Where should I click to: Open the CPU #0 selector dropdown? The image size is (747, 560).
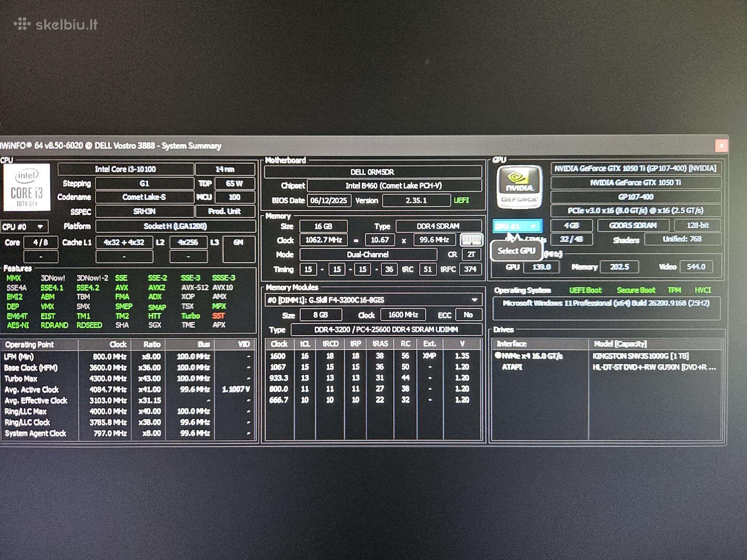pos(24,227)
